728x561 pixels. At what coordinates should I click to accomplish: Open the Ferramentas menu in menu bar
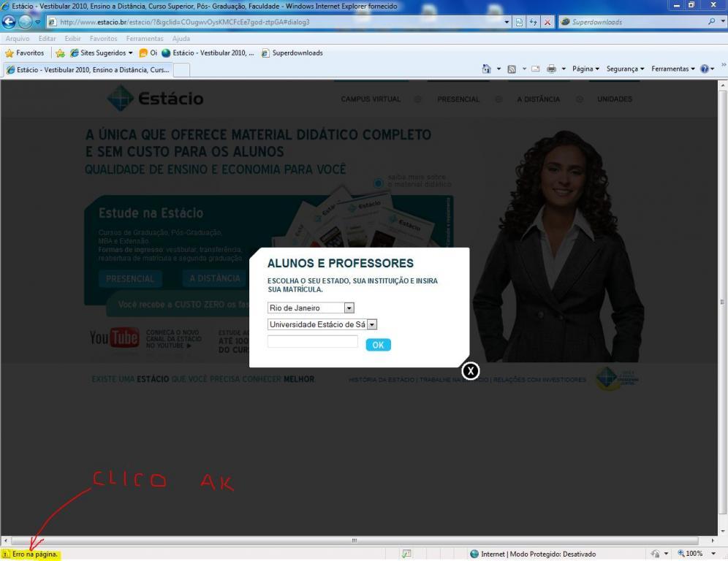point(145,39)
